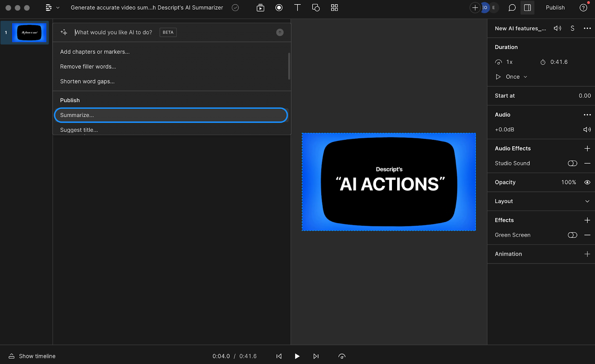595x364 pixels.
Task: Turn on the Green Screen toggle
Action: [572, 235]
